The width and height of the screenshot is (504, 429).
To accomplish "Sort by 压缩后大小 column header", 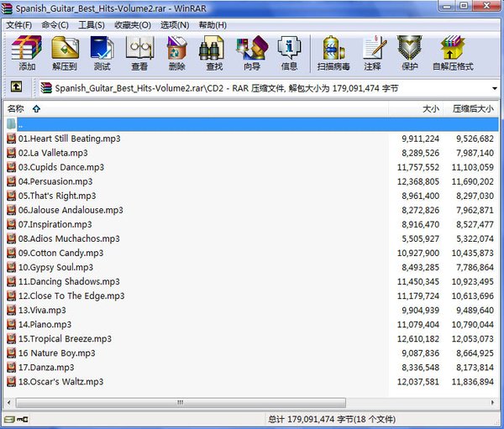I will [x=471, y=109].
